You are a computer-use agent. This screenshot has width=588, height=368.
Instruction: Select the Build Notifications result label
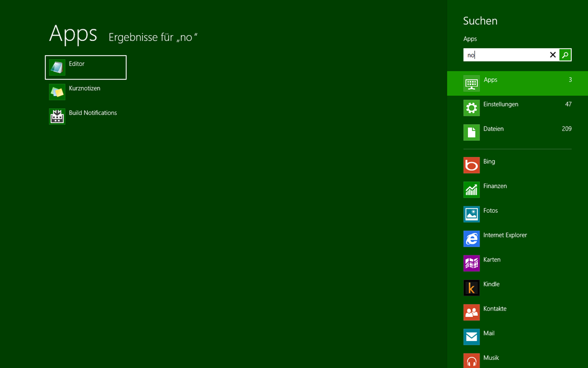click(x=92, y=113)
